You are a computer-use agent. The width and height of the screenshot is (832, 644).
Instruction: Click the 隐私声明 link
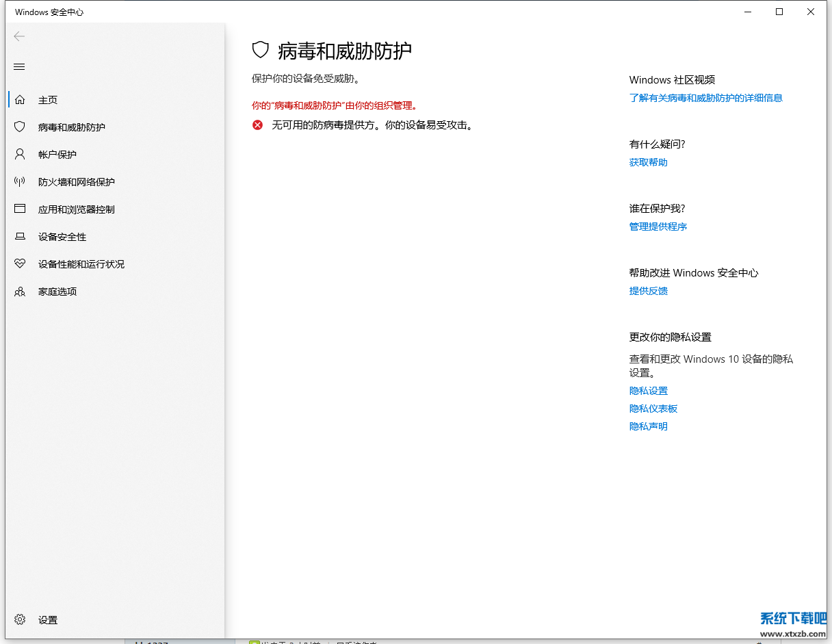point(648,426)
